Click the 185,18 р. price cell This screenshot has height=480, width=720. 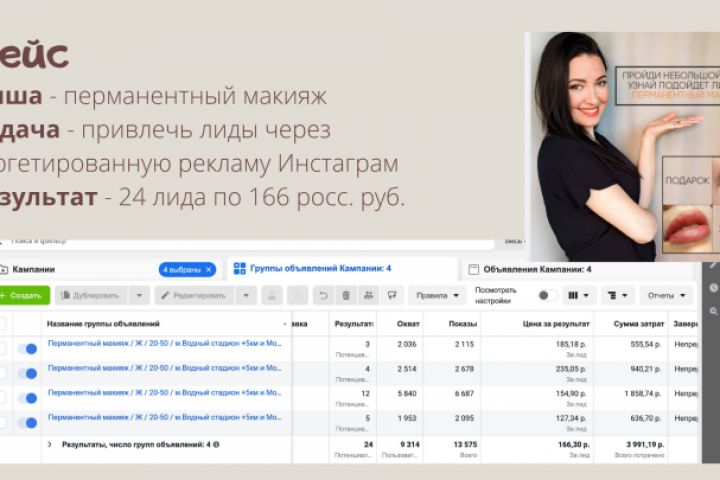tap(571, 344)
